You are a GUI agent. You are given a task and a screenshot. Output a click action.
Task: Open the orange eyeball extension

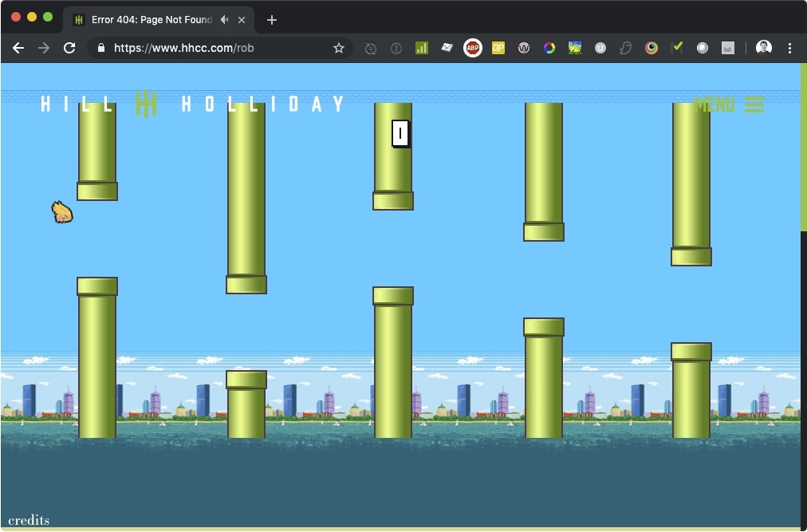tap(651, 48)
